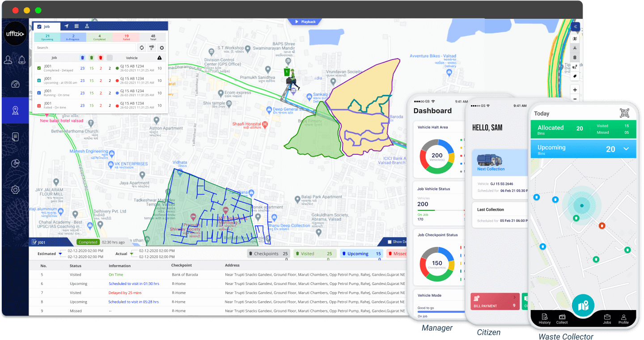Select the map location pin in sidebar
This screenshot has width=644, height=340.
click(x=15, y=110)
